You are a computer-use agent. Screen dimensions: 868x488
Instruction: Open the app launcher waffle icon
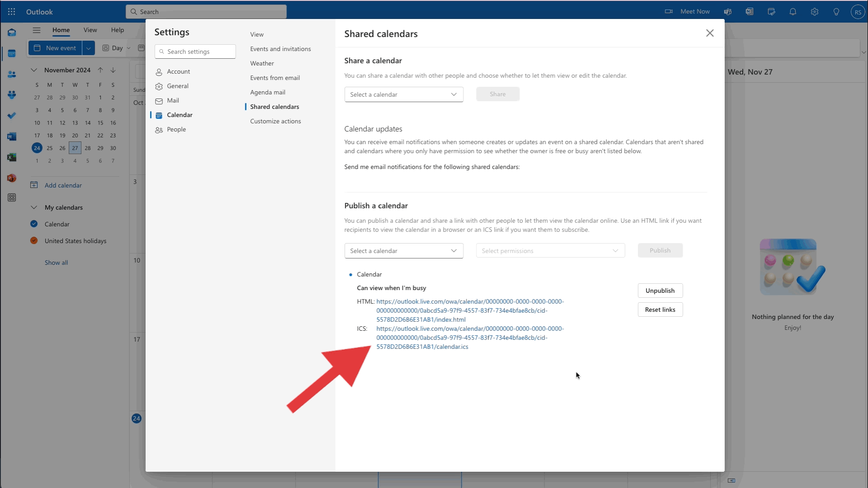[x=12, y=12]
